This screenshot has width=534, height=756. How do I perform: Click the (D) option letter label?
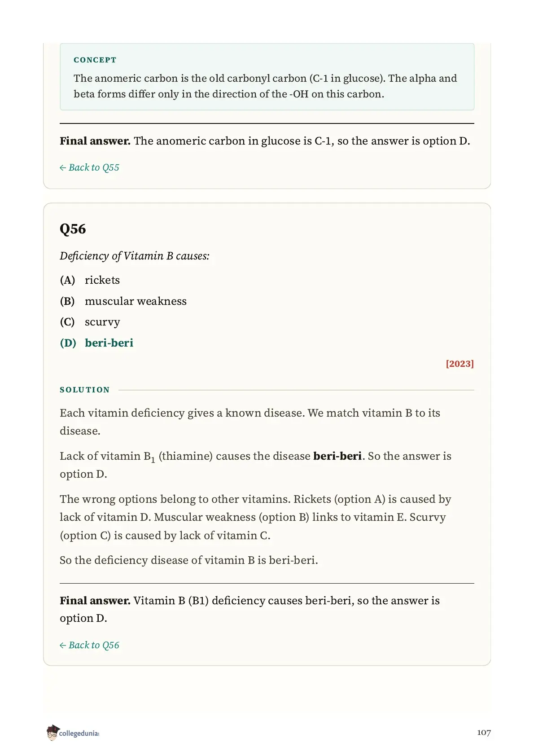click(x=68, y=343)
